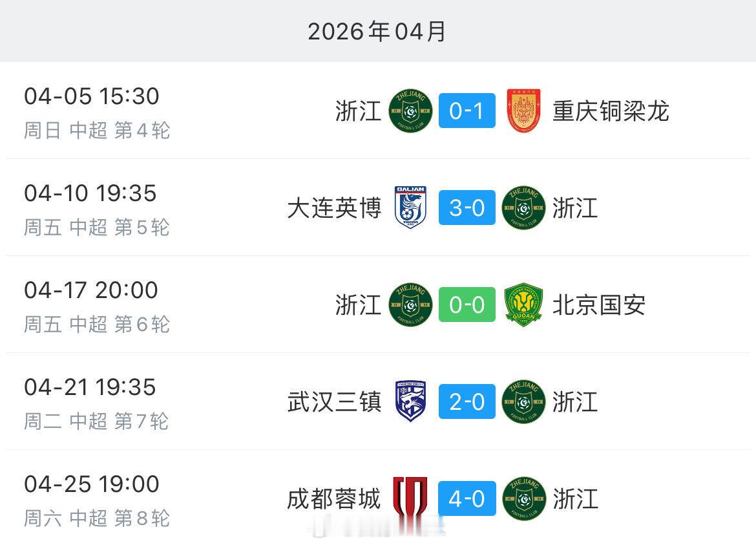The width and height of the screenshot is (756, 545).
Task: Open the green 0-0 score badge
Action: pos(467,305)
